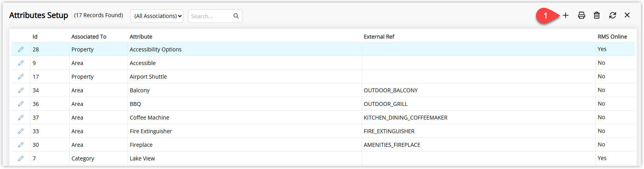The image size is (644, 169).
Task: Edit the Fire Extinguisher attribute
Action: point(21,131)
